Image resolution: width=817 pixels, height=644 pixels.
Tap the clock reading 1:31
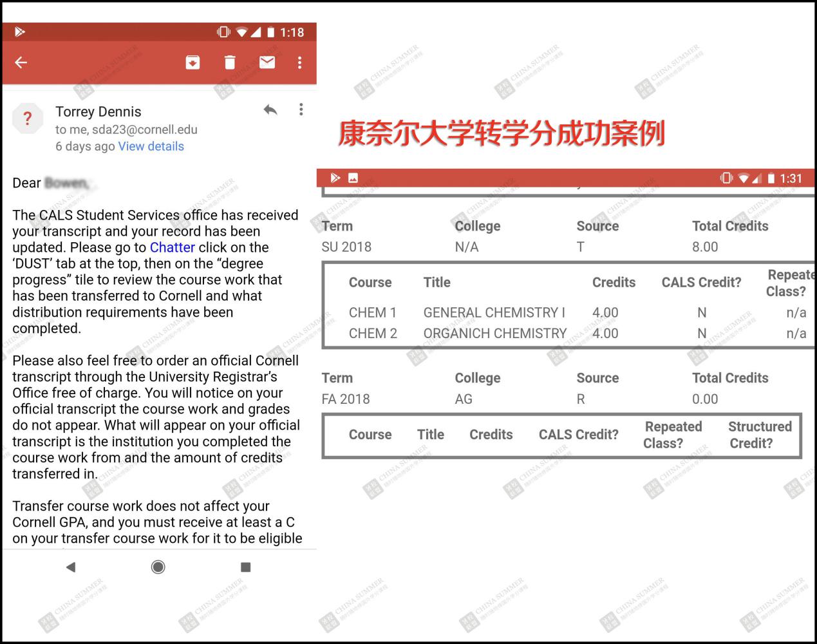[x=791, y=178]
